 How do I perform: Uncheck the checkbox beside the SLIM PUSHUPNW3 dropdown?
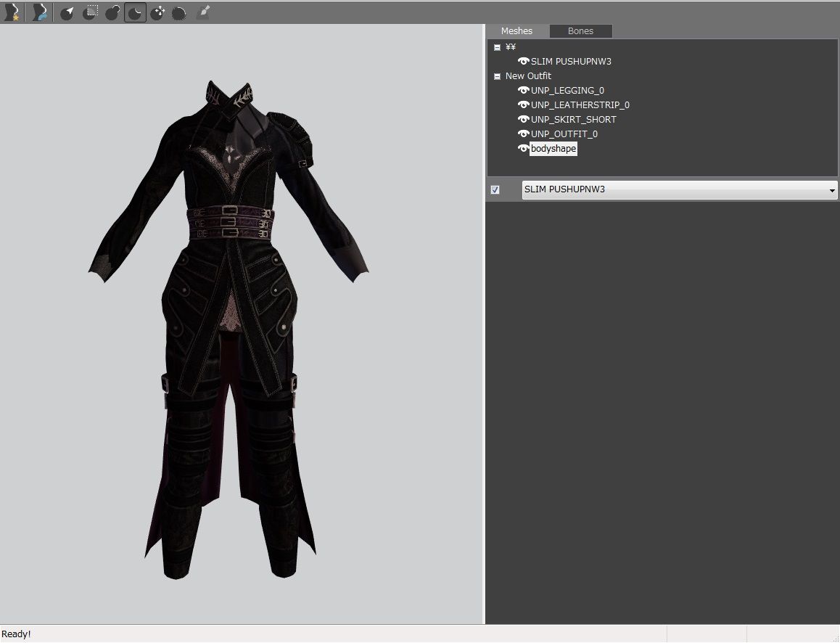(495, 190)
